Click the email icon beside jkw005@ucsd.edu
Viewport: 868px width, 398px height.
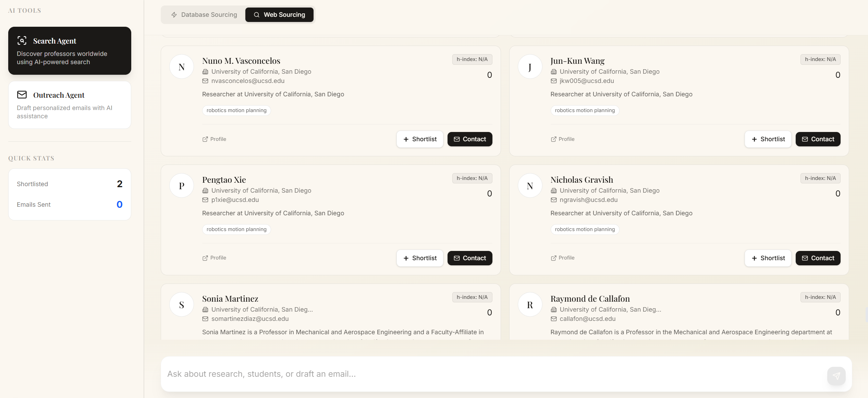click(553, 81)
